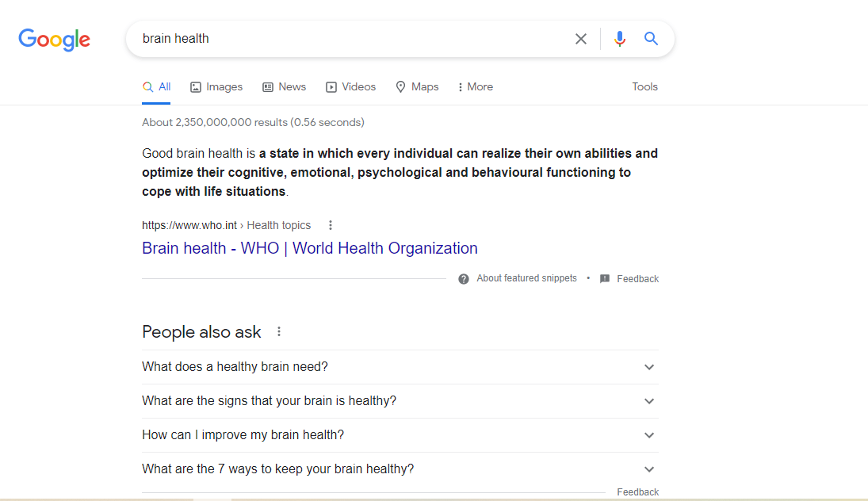This screenshot has width=868, height=501.
Task: Open Brain health - WHO result link
Action: [x=309, y=248]
